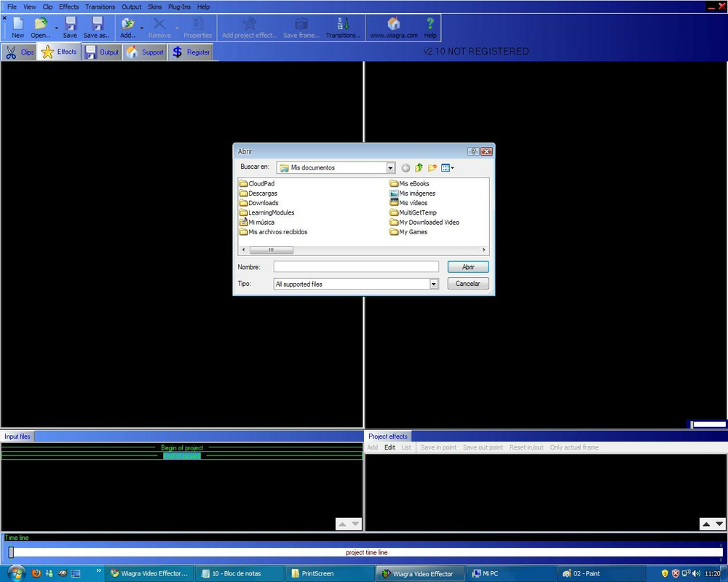Click the Open project toolbar icon

pyautogui.click(x=40, y=24)
